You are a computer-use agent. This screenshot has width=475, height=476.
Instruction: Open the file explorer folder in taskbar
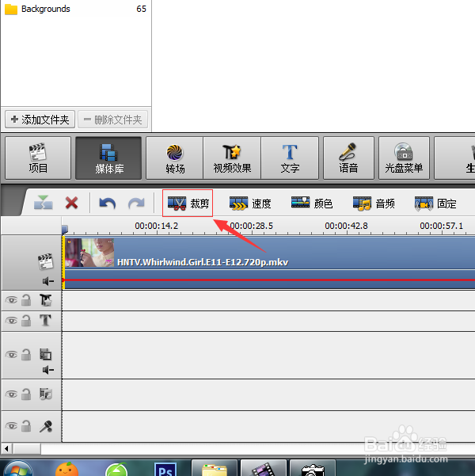[215, 469]
